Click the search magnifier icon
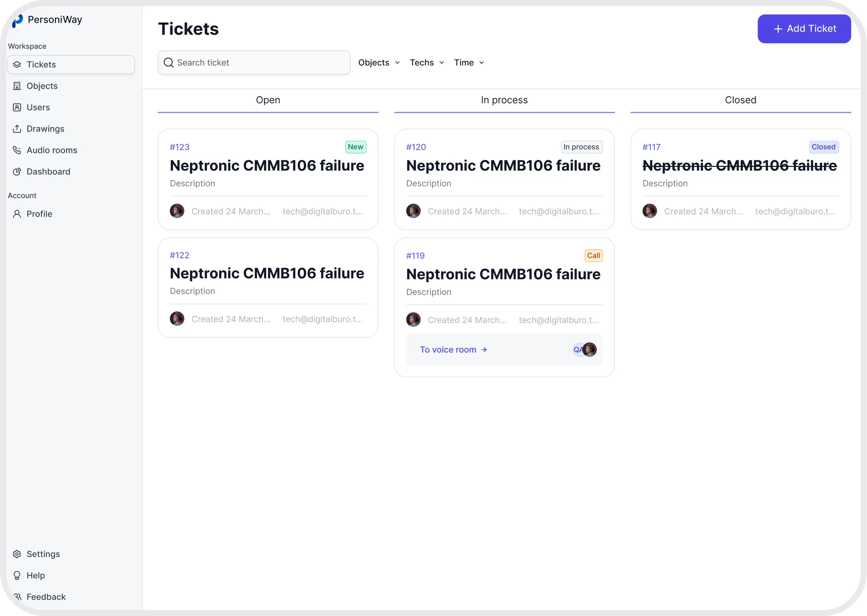The height and width of the screenshot is (616, 867). coord(168,63)
